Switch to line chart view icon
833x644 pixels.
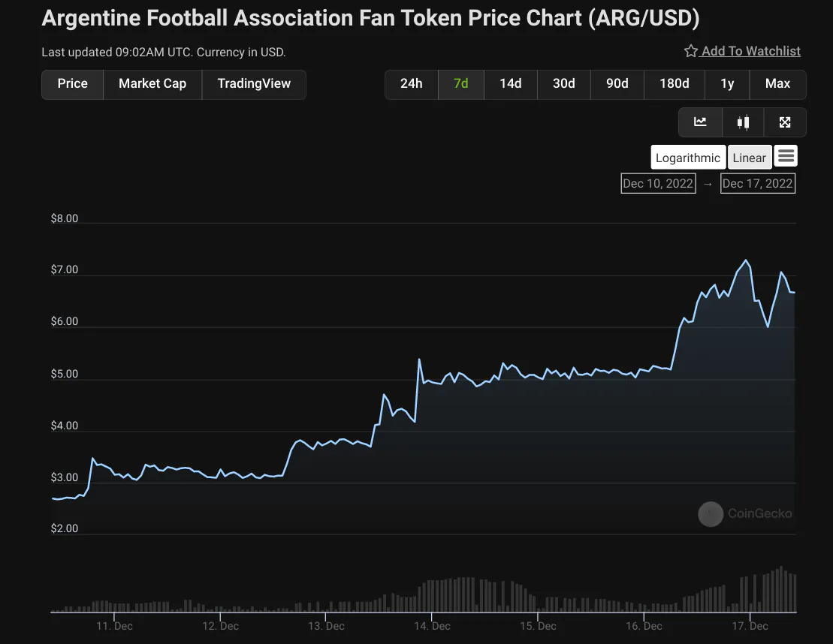[x=700, y=122]
